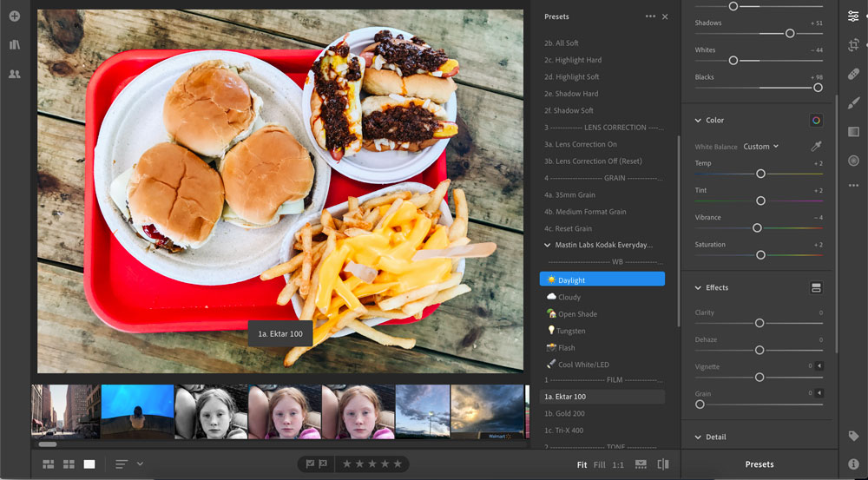Select the Healing Brush tool
This screenshot has height=480, width=868.
tap(853, 74)
